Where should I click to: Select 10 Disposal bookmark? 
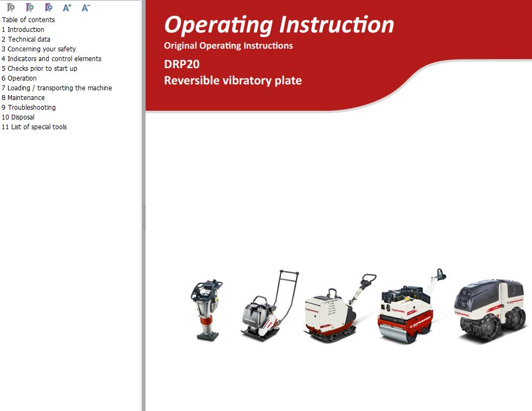(x=18, y=117)
